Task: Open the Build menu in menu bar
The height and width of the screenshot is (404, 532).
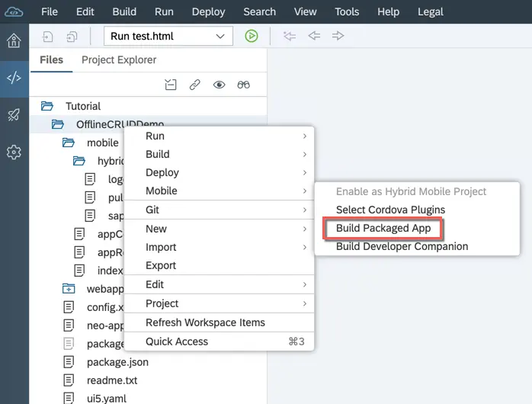Action: point(124,12)
